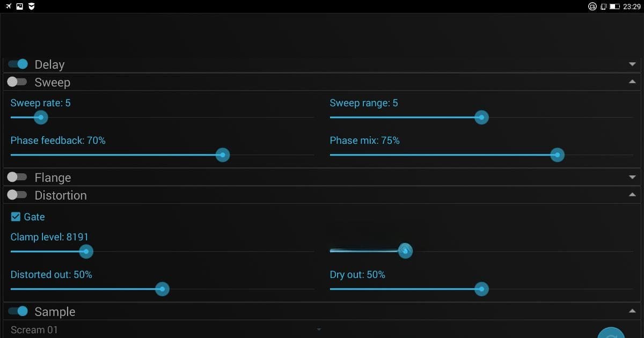
Task: Open the Scream 01 sample dropdown
Action: coord(161,329)
